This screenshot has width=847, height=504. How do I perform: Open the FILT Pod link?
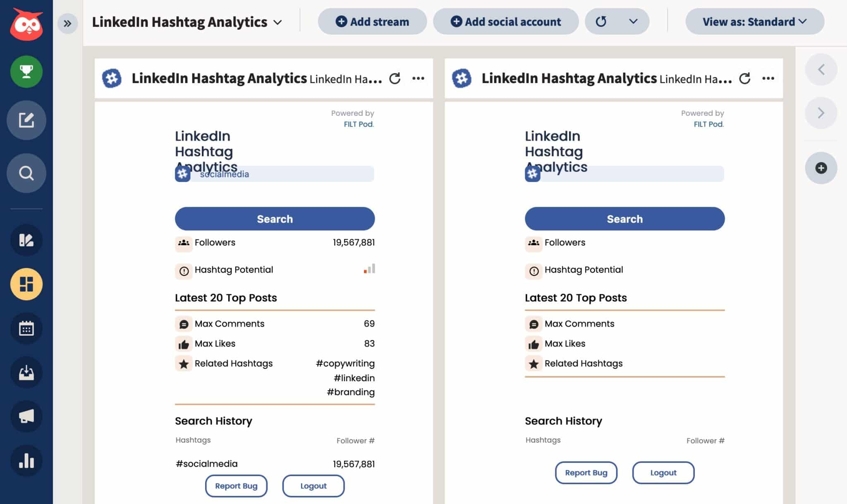358,124
